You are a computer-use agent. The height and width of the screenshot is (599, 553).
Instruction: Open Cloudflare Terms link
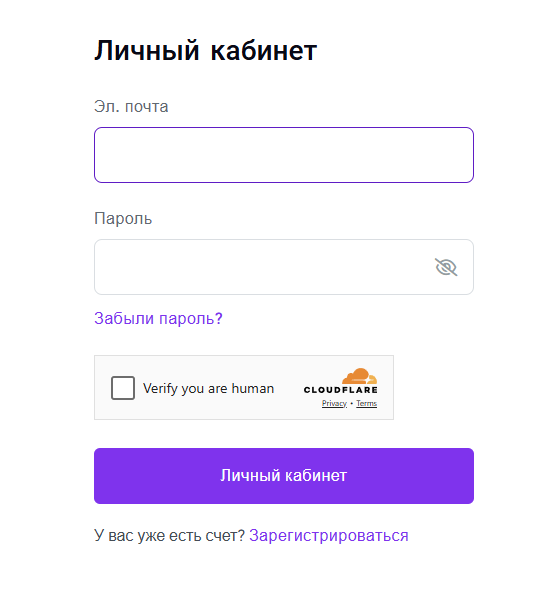tap(367, 403)
